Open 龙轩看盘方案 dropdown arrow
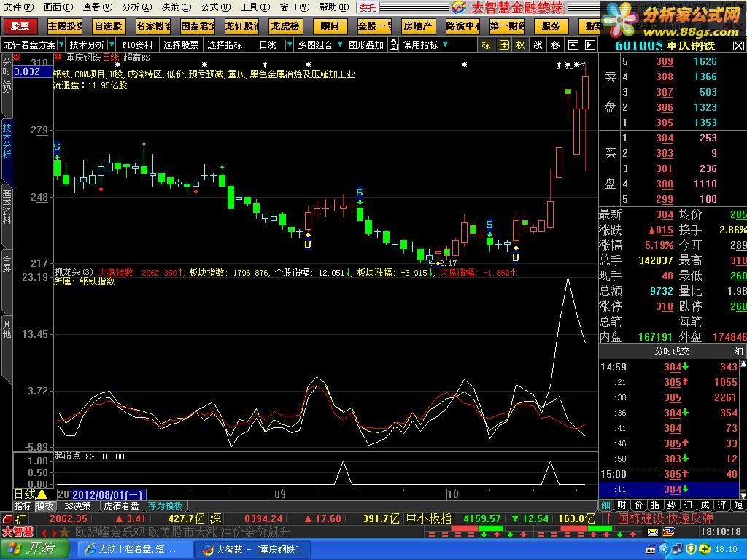The width and height of the screenshot is (747, 560). 61,45
